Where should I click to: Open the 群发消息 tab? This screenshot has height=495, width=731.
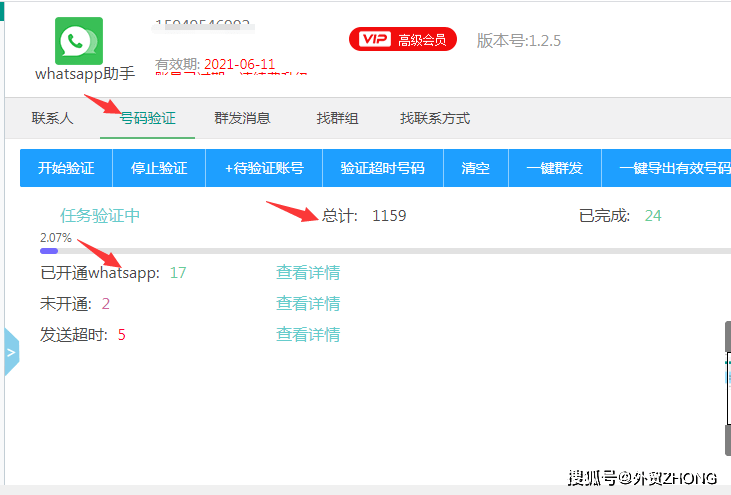[x=242, y=118]
